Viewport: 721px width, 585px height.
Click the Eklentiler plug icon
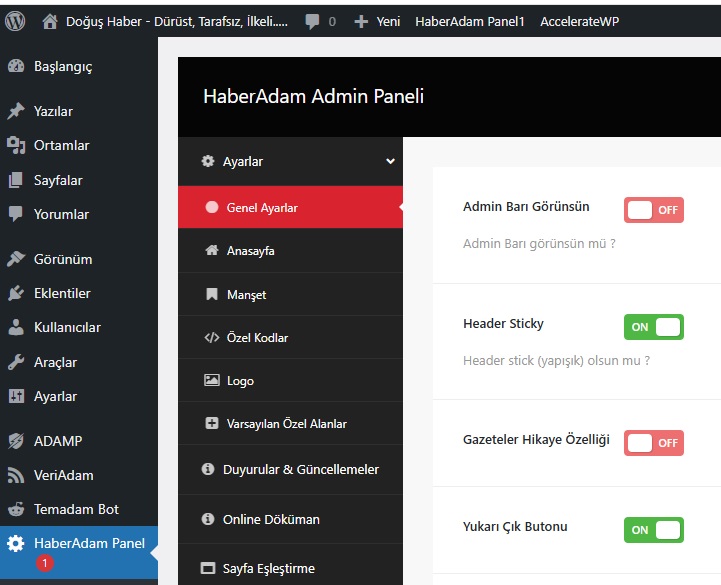tap(16, 293)
